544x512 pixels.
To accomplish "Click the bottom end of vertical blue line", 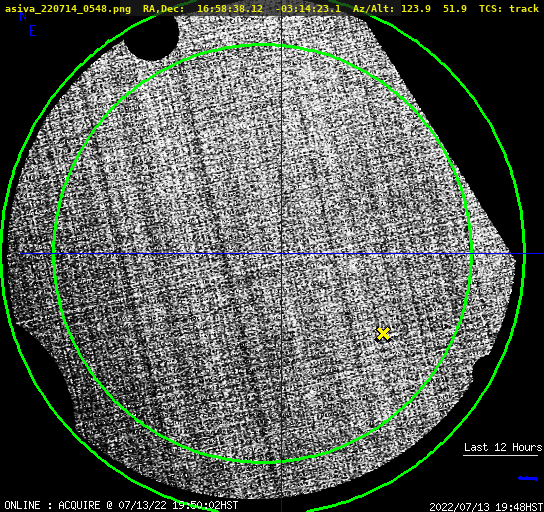I will point(281,509).
